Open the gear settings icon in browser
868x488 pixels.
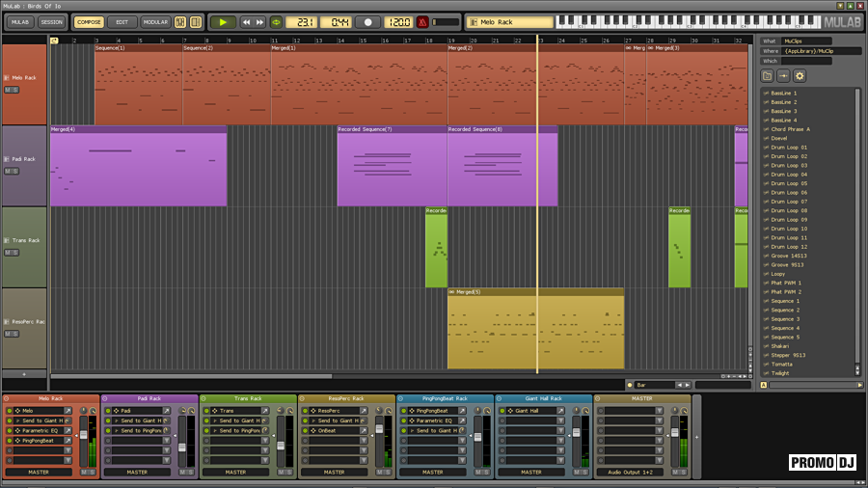[800, 76]
